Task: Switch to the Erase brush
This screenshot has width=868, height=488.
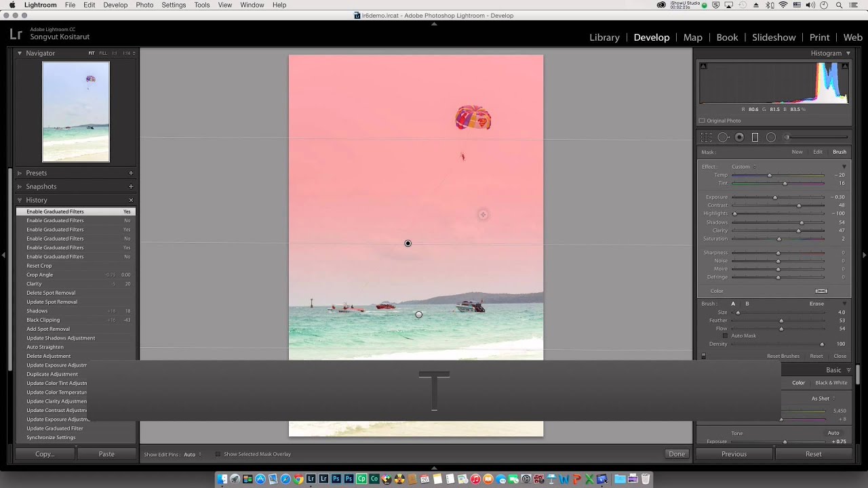Action: coord(816,304)
